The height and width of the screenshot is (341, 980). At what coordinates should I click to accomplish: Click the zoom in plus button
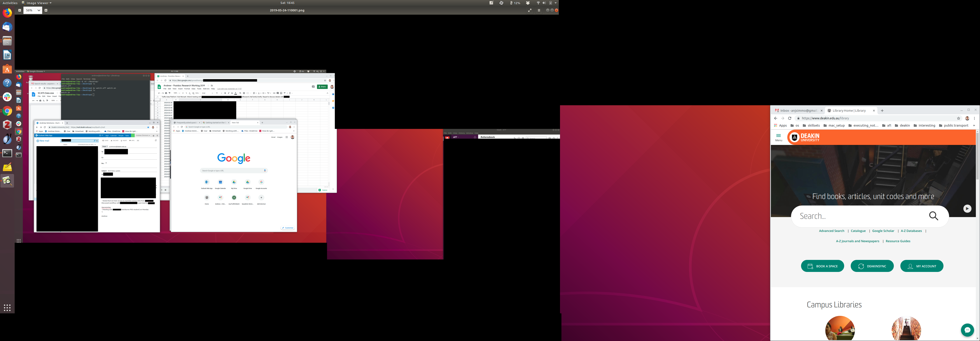(46, 10)
